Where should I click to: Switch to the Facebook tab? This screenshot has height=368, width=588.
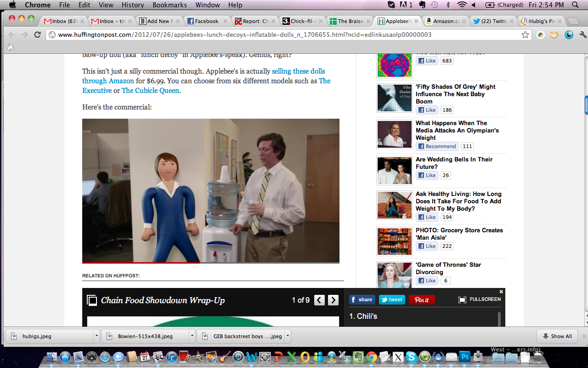click(206, 21)
